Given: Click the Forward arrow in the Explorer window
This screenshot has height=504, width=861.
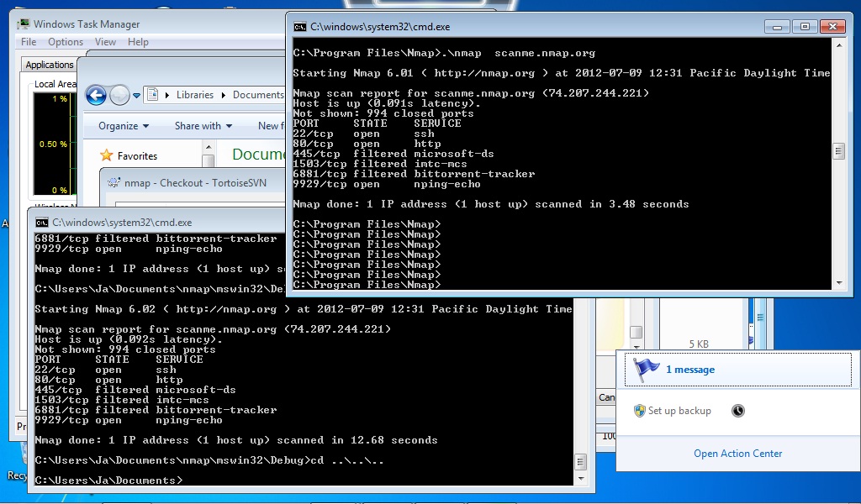Looking at the screenshot, I should (119, 95).
